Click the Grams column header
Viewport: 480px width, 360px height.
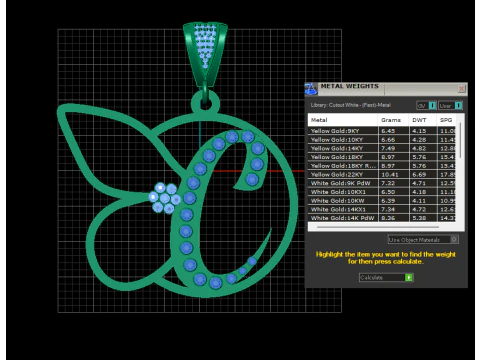(393, 120)
